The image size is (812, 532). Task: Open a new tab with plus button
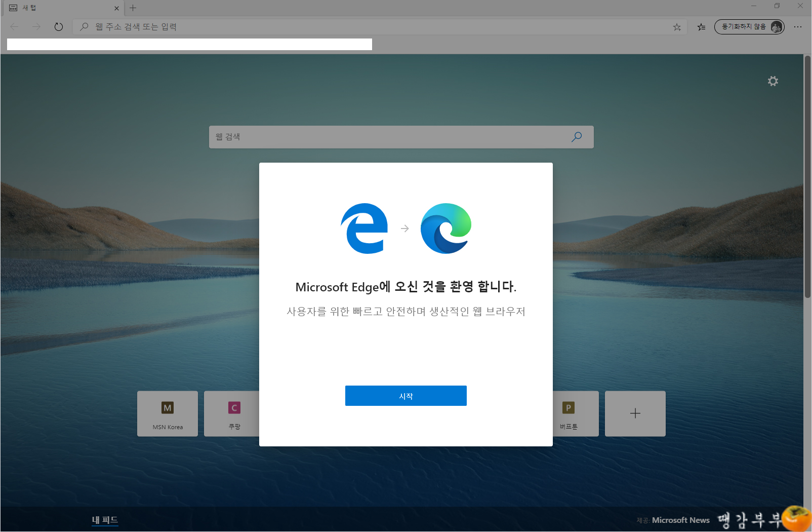133,8
